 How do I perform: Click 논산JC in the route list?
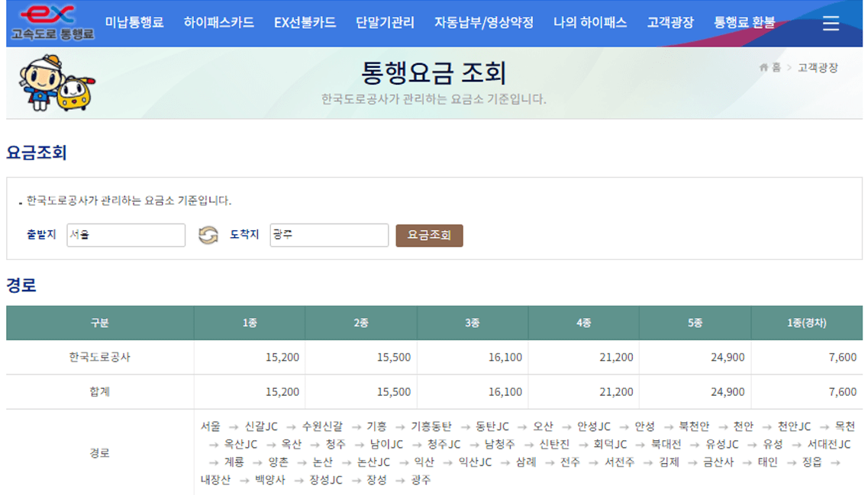click(x=373, y=461)
